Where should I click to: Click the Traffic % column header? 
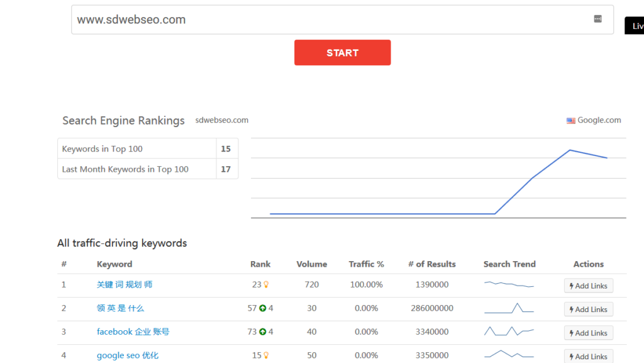click(366, 264)
